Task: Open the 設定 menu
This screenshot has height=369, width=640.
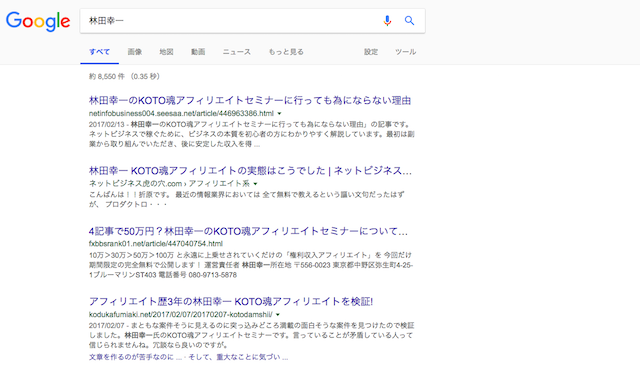Action: click(x=371, y=52)
